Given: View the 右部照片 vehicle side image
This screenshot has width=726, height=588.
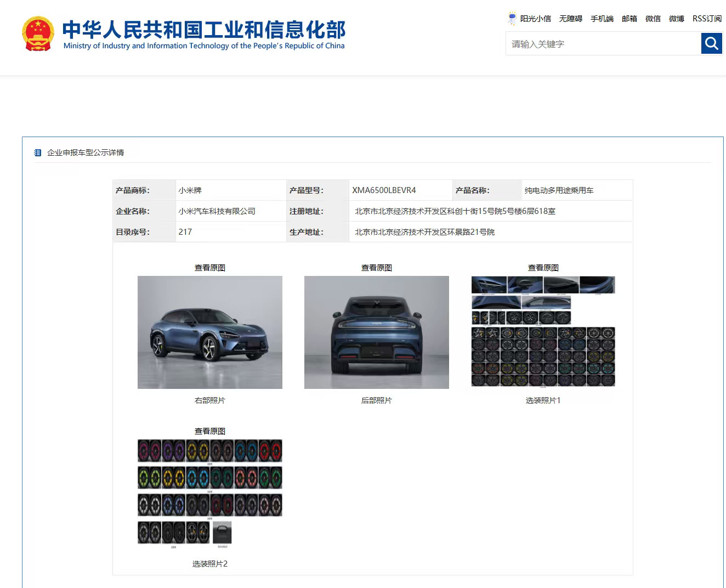Looking at the screenshot, I should [x=211, y=332].
